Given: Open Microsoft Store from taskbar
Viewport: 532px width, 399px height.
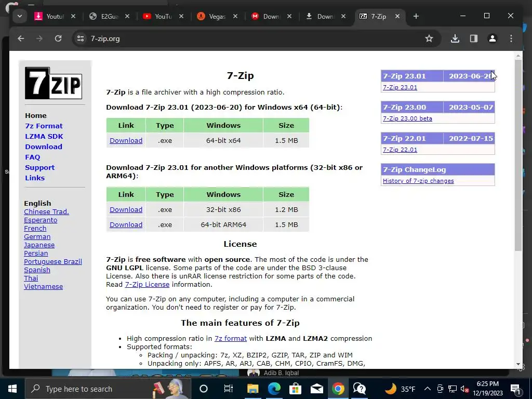Looking at the screenshot, I should [x=296, y=389].
